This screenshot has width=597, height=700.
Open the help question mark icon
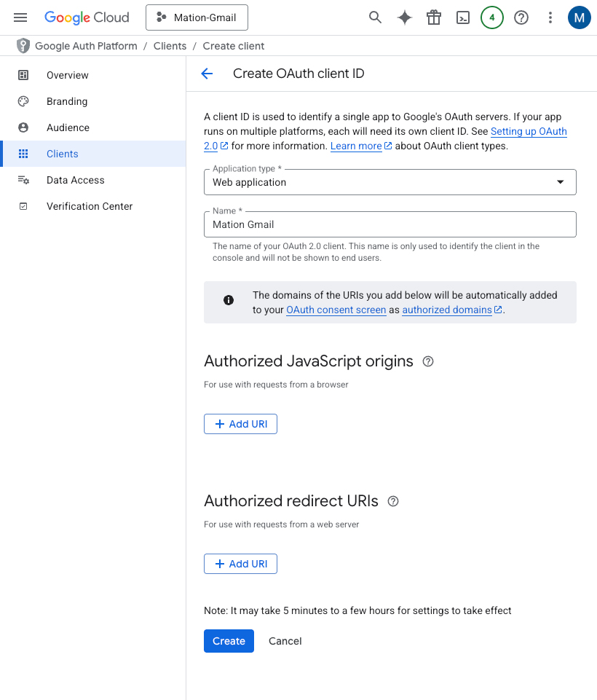click(521, 17)
